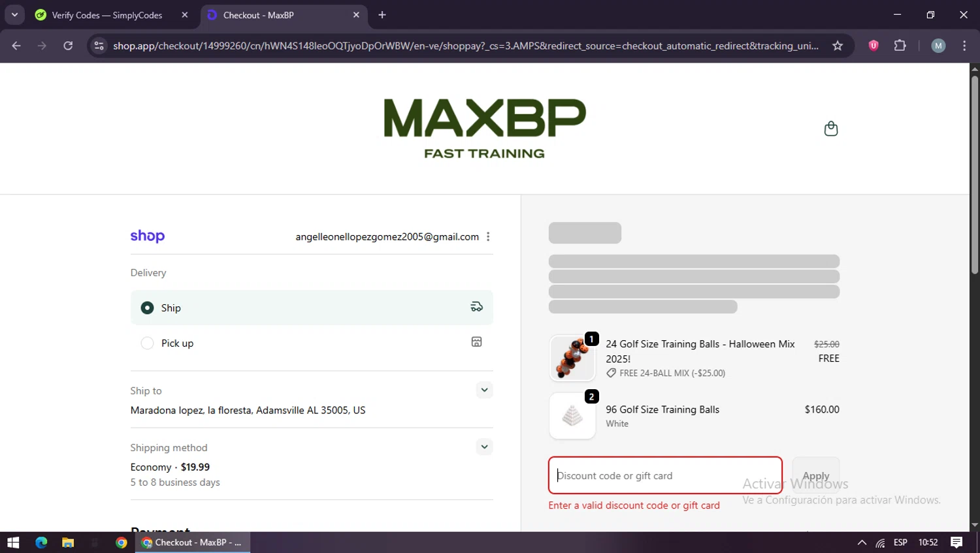
Task: Open Windows notification center
Action: [x=956, y=543]
